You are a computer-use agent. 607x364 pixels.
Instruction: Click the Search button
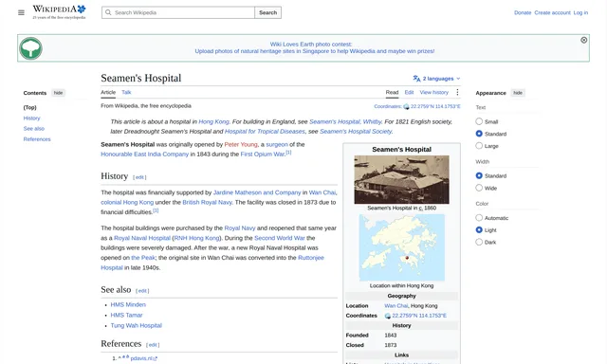click(x=267, y=12)
